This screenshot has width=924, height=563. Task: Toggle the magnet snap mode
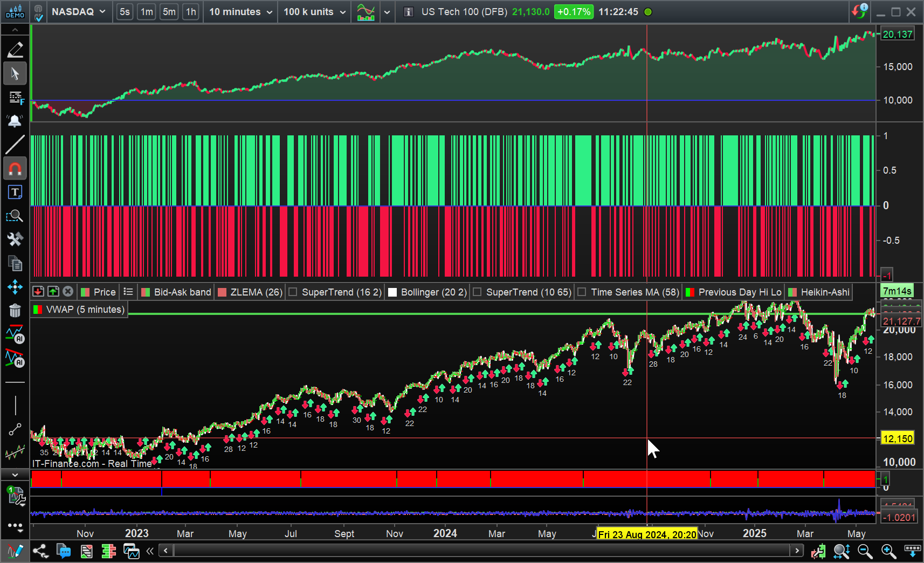tap(15, 169)
